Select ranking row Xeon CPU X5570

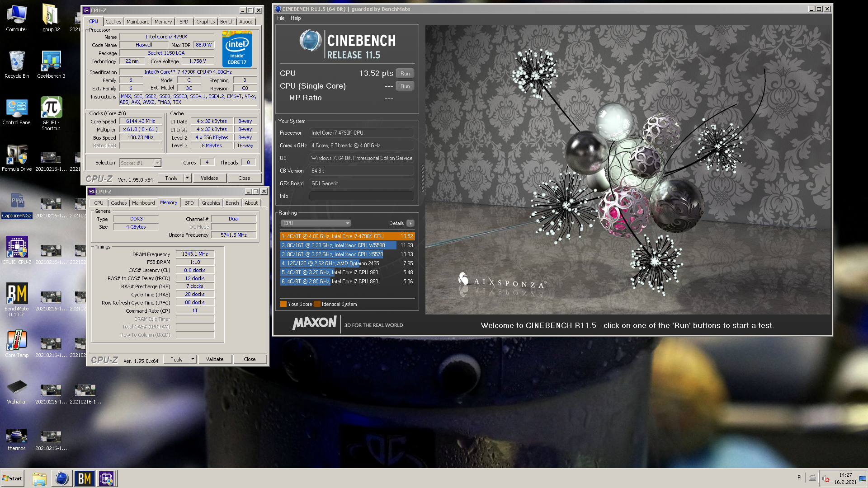click(x=347, y=254)
